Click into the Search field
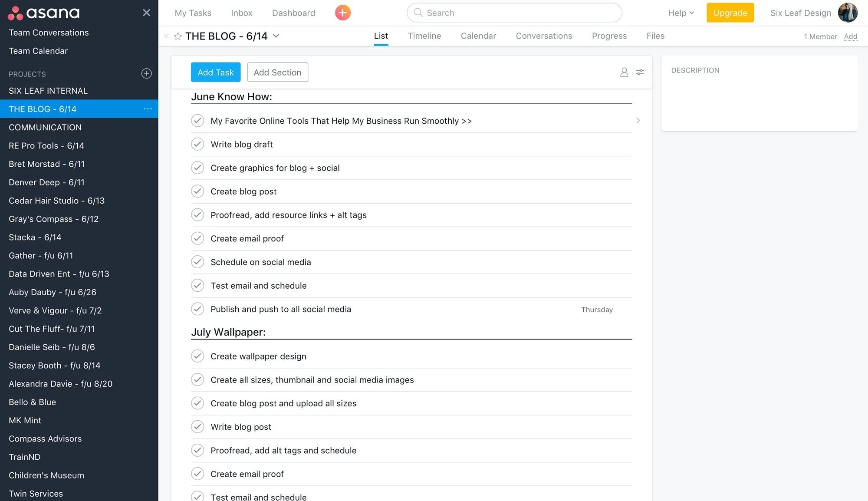This screenshot has height=501, width=868. click(x=514, y=13)
